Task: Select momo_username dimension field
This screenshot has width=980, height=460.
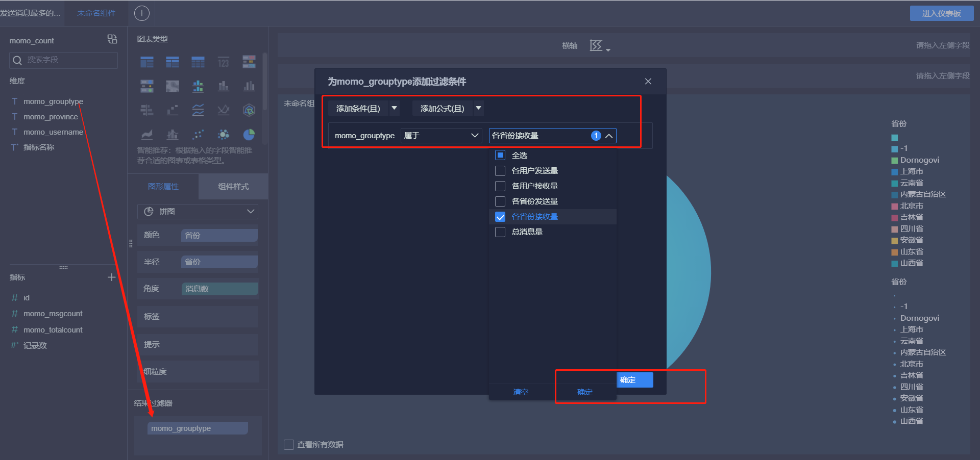Action: click(53, 132)
